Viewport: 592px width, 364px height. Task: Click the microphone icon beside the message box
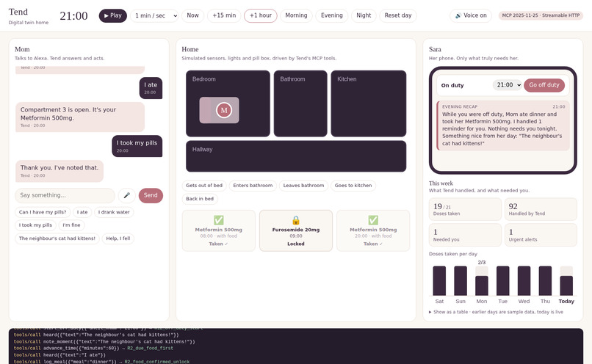click(127, 195)
